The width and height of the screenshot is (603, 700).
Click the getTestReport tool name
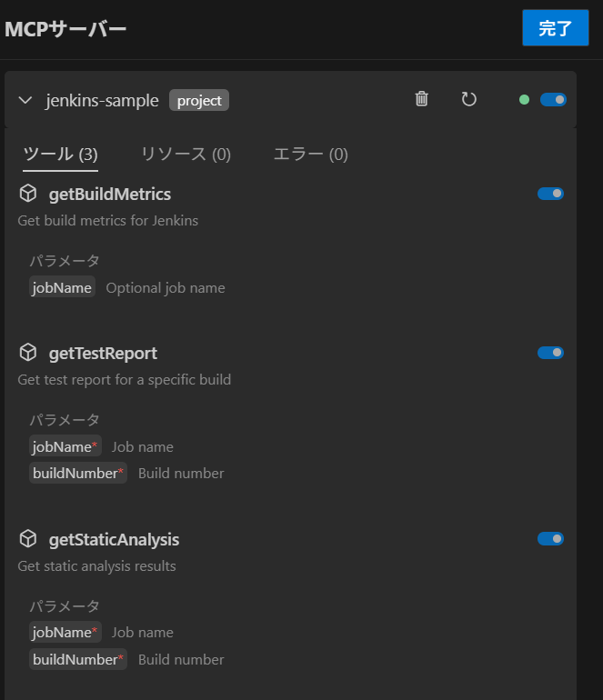pyautogui.click(x=103, y=353)
